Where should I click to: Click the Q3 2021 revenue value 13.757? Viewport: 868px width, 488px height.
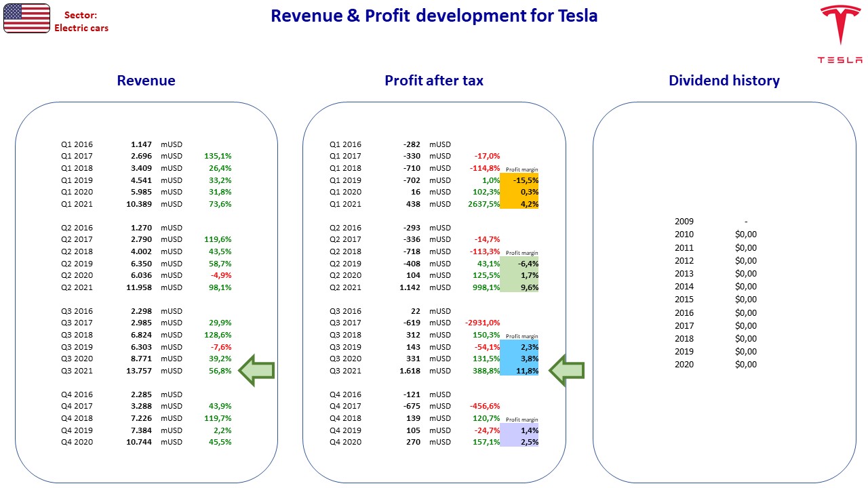click(138, 371)
